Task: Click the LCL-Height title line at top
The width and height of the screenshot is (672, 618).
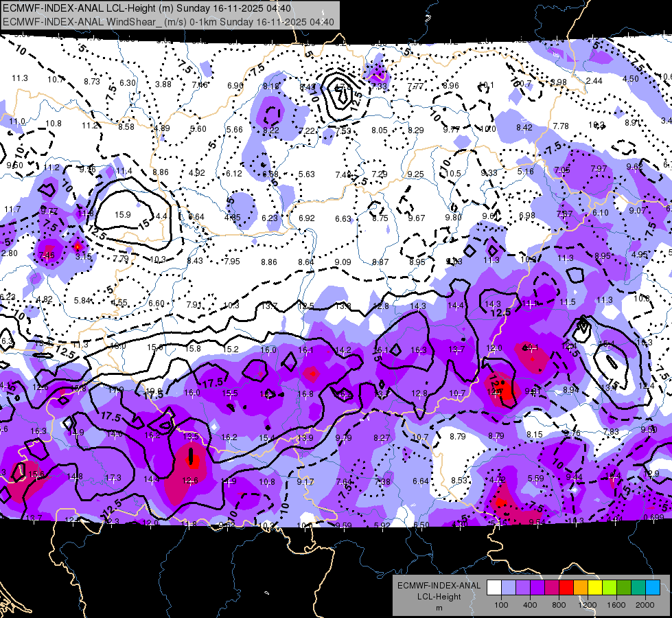Action: pos(147,8)
